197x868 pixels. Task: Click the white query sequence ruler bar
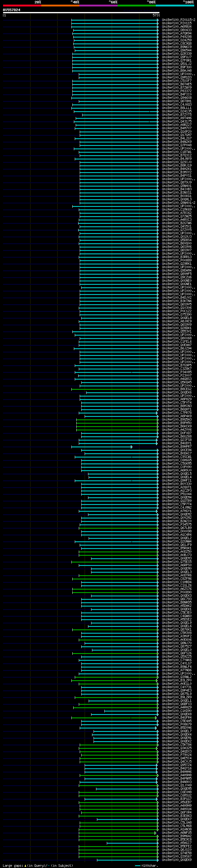pyautogui.click(x=81, y=12)
